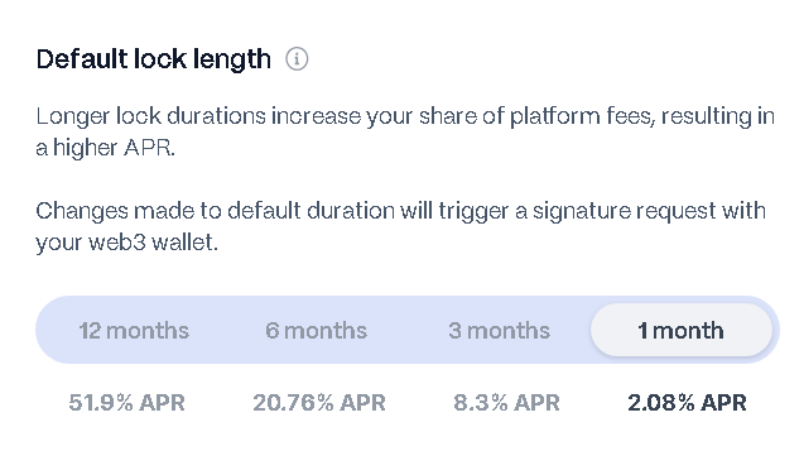Switch lock length to 3 months
Image resolution: width=804 pixels, height=451 pixels.
499,330
